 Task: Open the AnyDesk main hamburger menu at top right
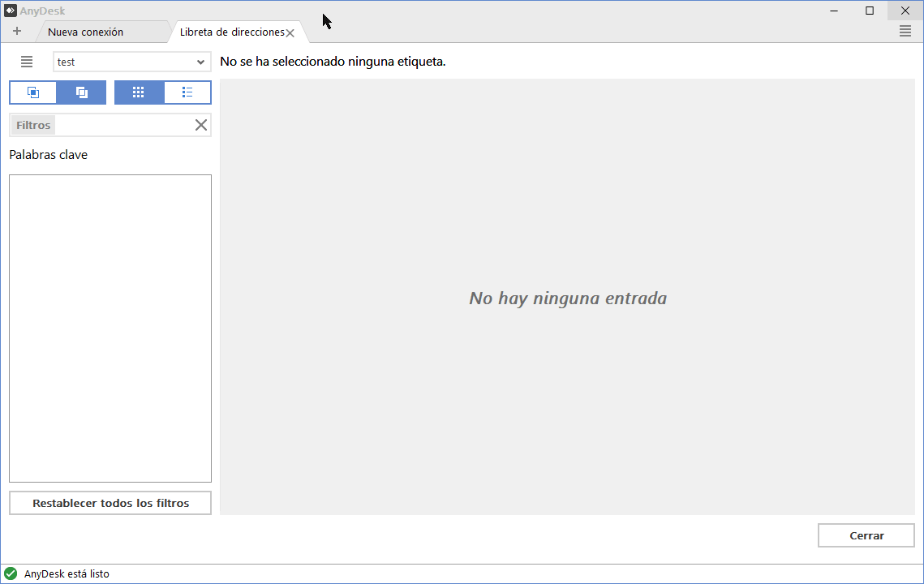[x=905, y=32]
